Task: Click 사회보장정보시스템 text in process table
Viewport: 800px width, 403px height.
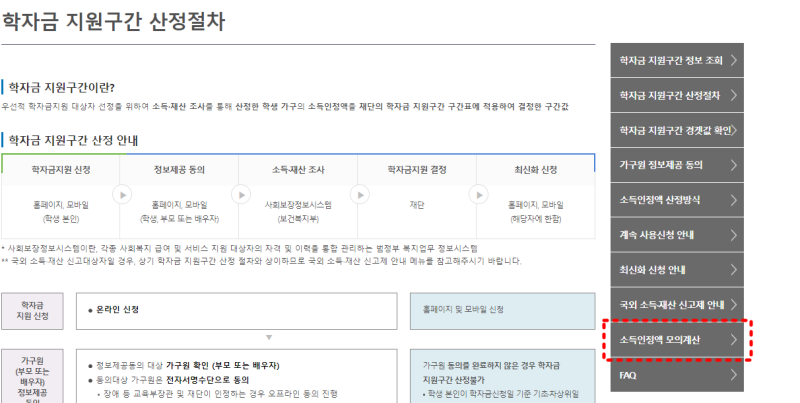Action: click(x=298, y=205)
